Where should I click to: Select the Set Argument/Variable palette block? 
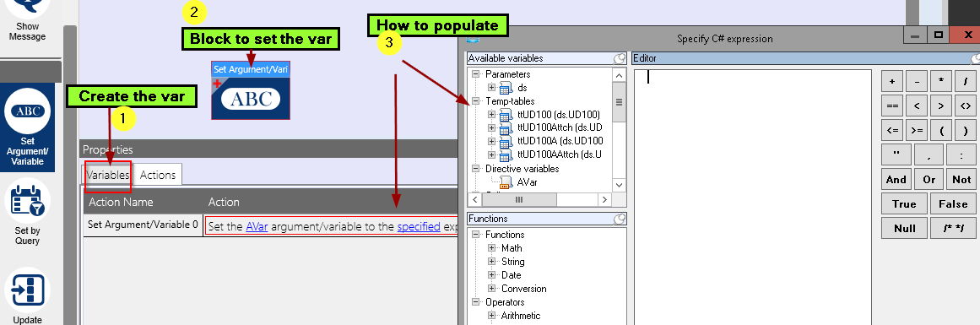coord(28,127)
